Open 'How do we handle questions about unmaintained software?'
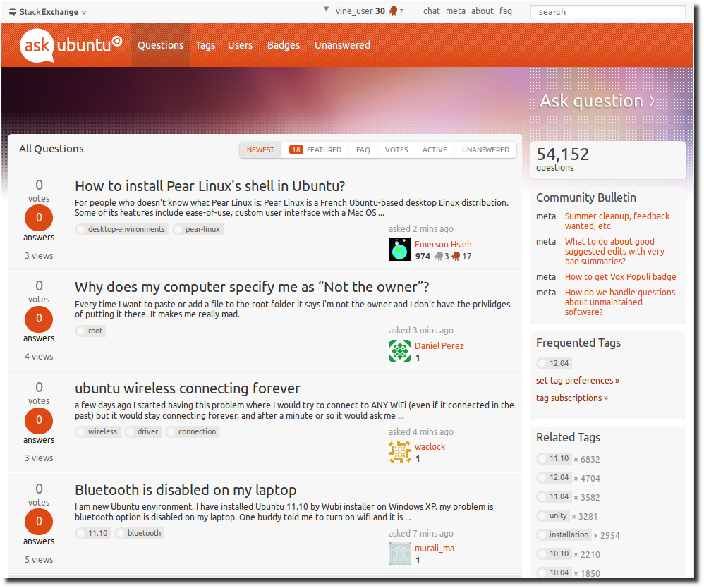 point(619,302)
